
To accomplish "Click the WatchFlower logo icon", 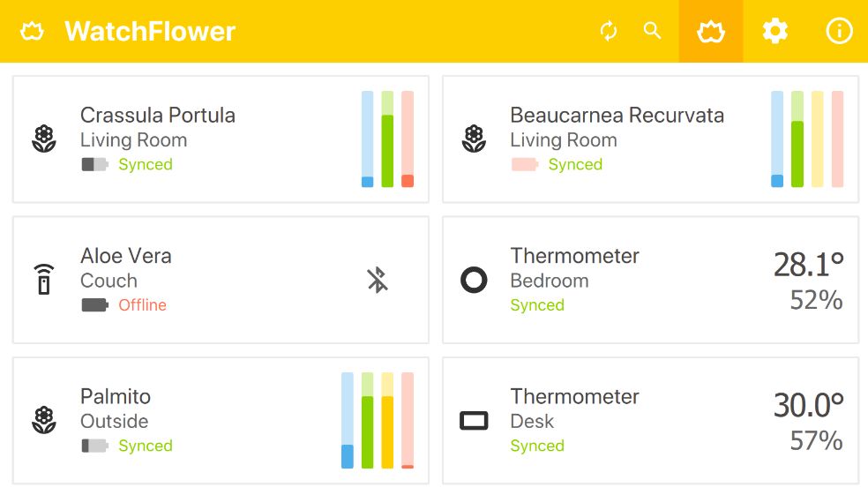I will 32,31.
